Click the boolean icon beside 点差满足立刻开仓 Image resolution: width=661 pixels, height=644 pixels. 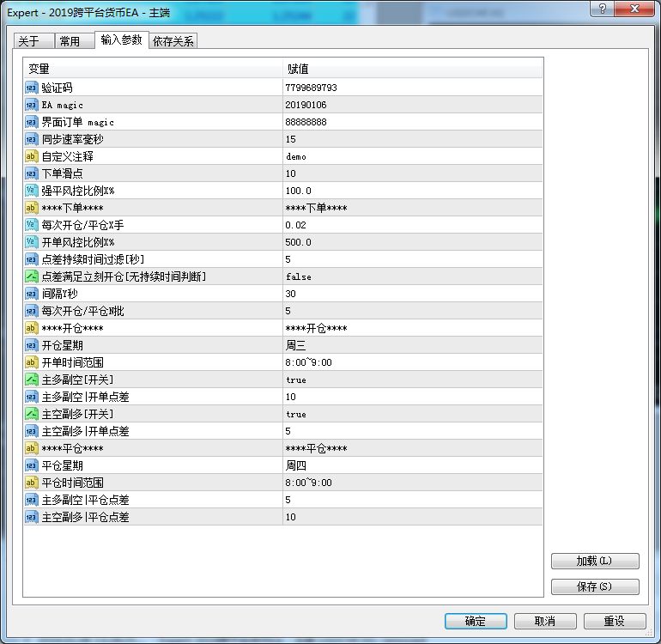(31, 276)
